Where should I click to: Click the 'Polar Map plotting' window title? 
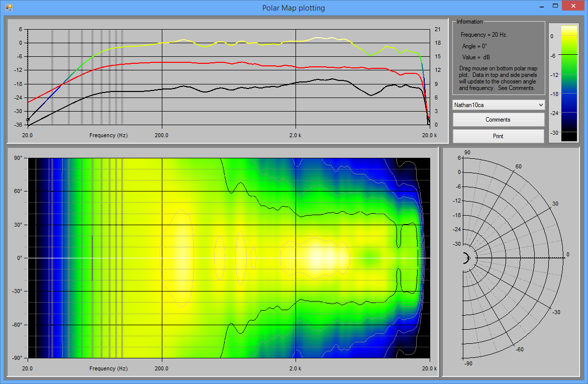click(293, 8)
